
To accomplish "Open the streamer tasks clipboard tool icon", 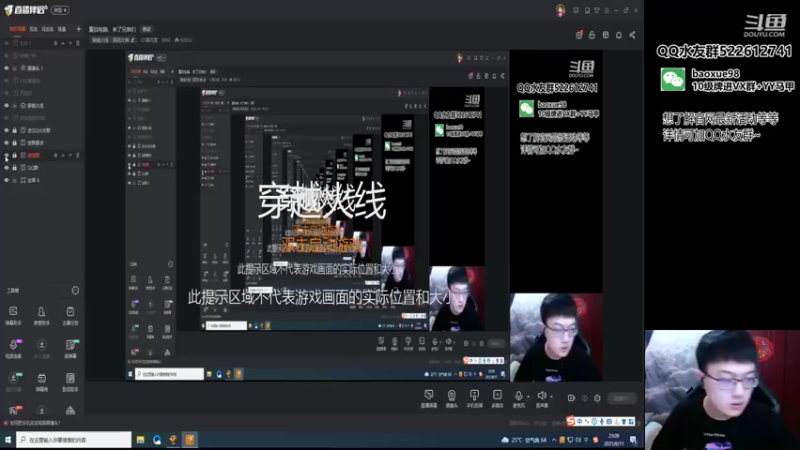I will coord(70,315).
